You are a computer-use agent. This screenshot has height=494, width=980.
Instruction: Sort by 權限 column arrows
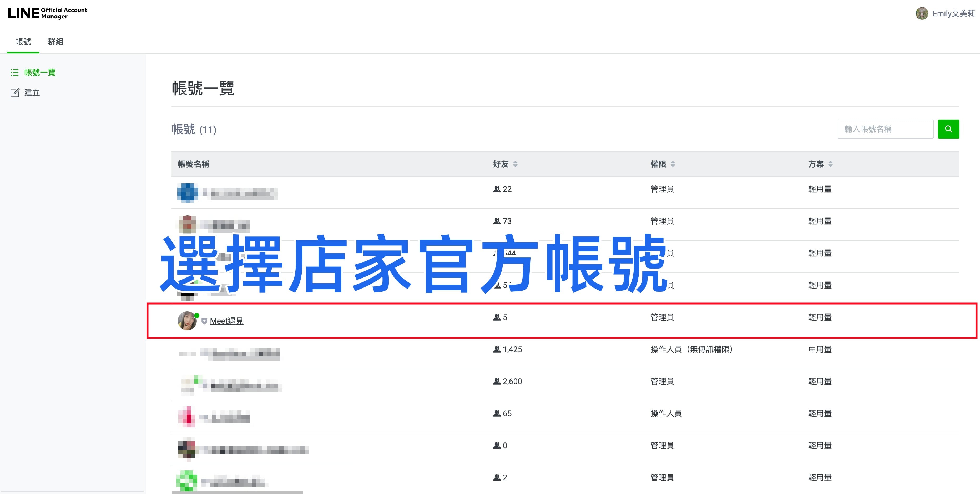673,164
